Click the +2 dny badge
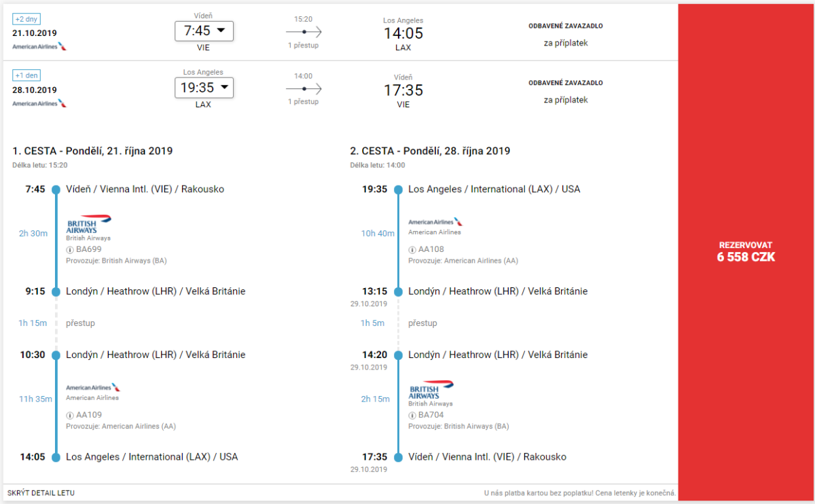 (x=26, y=19)
